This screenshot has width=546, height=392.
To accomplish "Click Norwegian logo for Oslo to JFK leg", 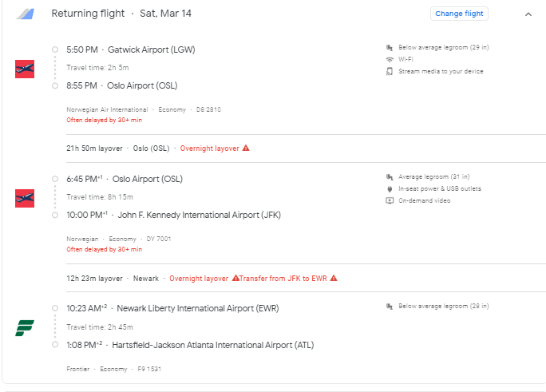I will tap(25, 198).
